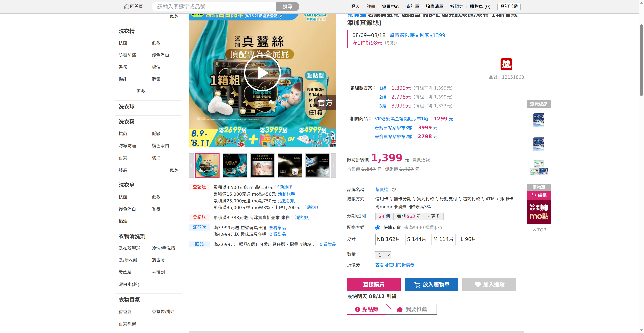
Task: Click the 查看可使用的折價券 link
Action: (395, 265)
